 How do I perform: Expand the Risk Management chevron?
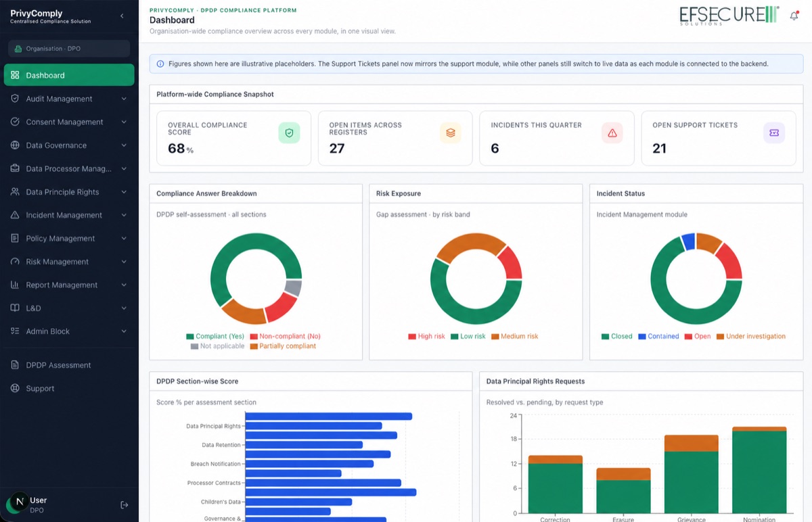pyautogui.click(x=124, y=262)
